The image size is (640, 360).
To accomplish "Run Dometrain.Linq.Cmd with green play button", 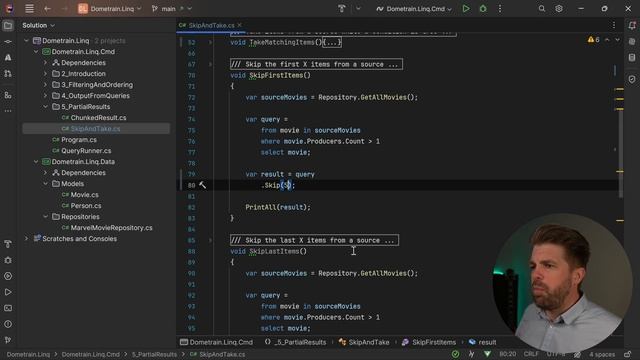I will (466, 9).
